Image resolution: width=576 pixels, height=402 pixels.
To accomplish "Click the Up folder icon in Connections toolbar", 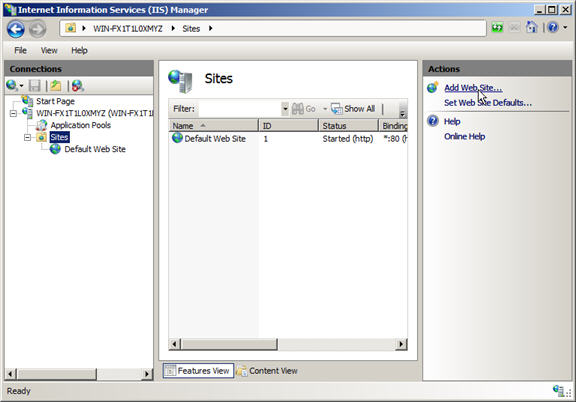I will 56,86.
